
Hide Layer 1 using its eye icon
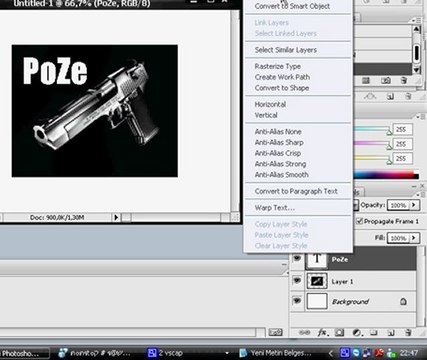pos(297,280)
